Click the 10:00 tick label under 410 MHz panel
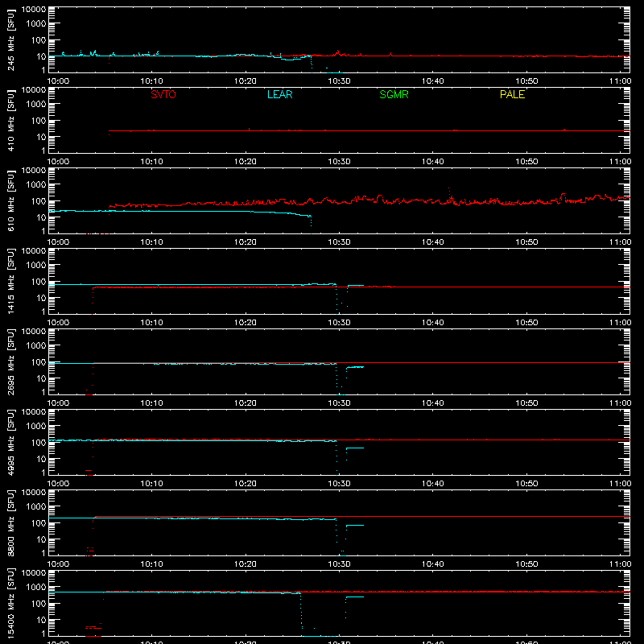 click(x=58, y=162)
